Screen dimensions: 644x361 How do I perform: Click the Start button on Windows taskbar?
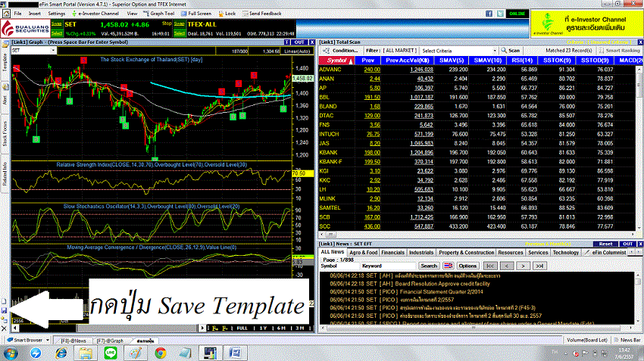[x=11, y=353]
